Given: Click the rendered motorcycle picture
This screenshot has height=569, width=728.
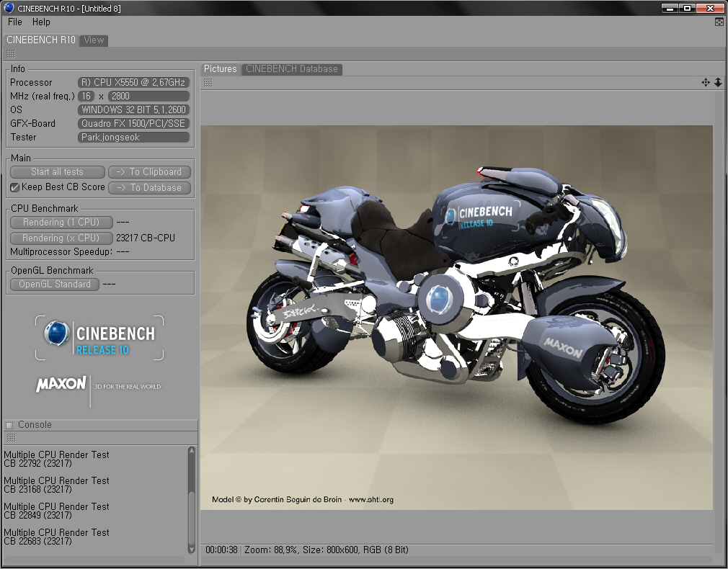Looking at the screenshot, I should pyautogui.click(x=456, y=318).
